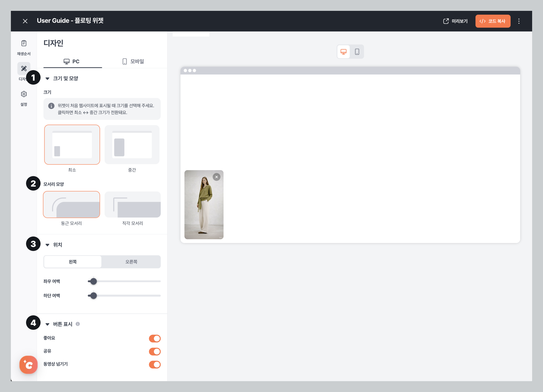Collapse the 크기 및 모양 section
The height and width of the screenshot is (392, 543).
click(x=48, y=79)
